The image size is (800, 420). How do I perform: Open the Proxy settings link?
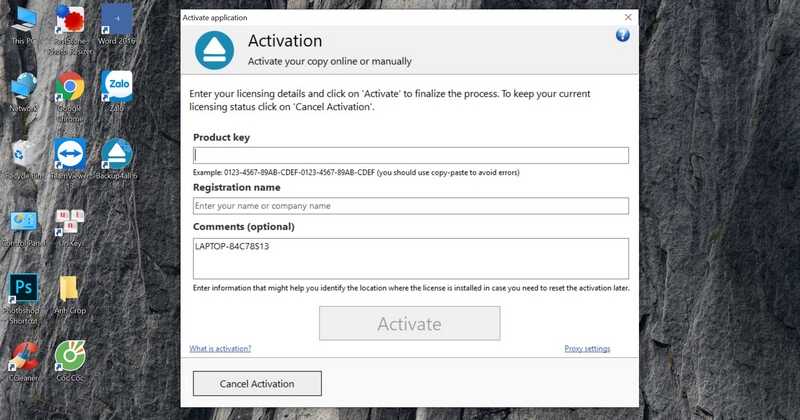587,349
